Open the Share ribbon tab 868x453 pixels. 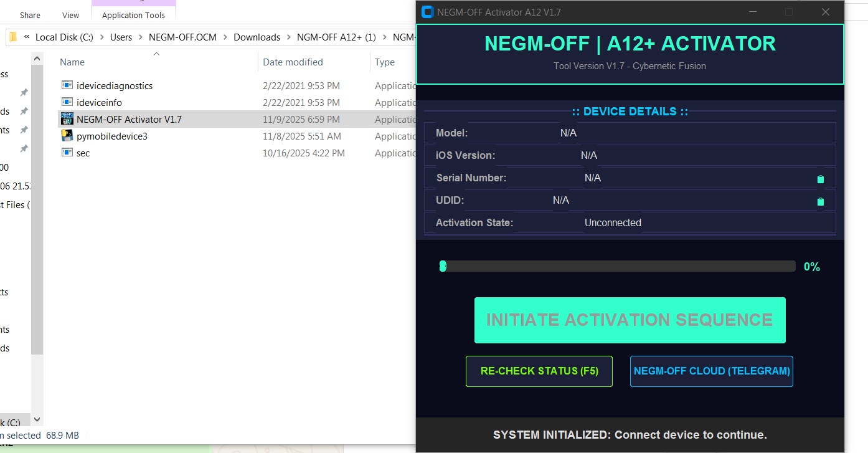(x=30, y=15)
